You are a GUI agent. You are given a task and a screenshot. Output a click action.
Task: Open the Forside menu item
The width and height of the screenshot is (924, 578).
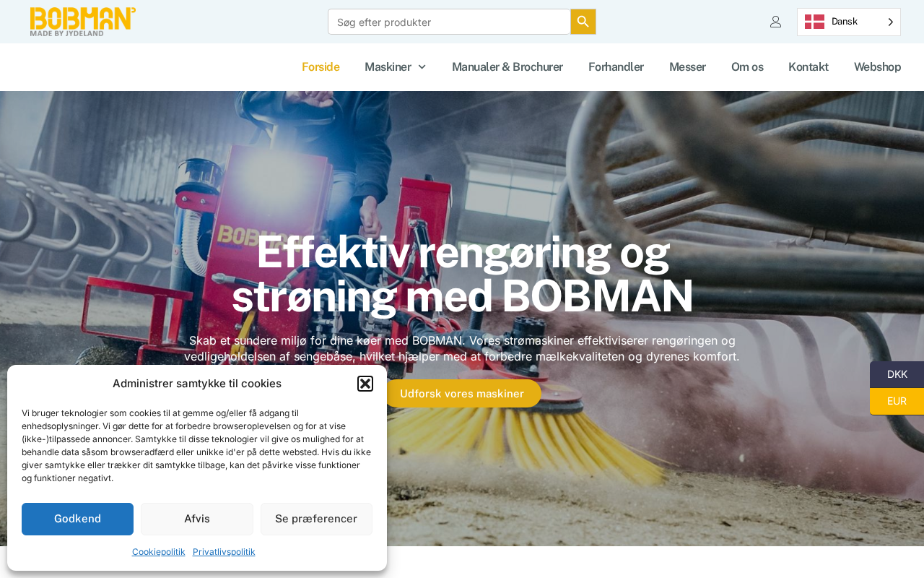pos(321,67)
